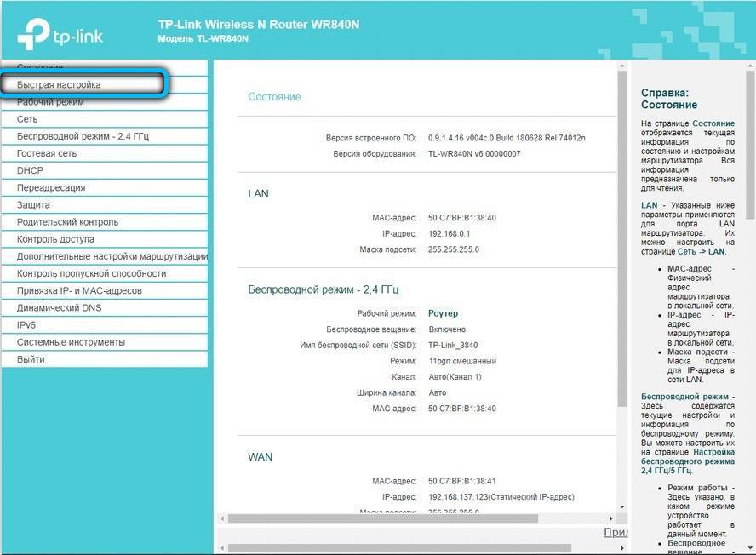Go to the Рабочий режим section

tap(50, 102)
